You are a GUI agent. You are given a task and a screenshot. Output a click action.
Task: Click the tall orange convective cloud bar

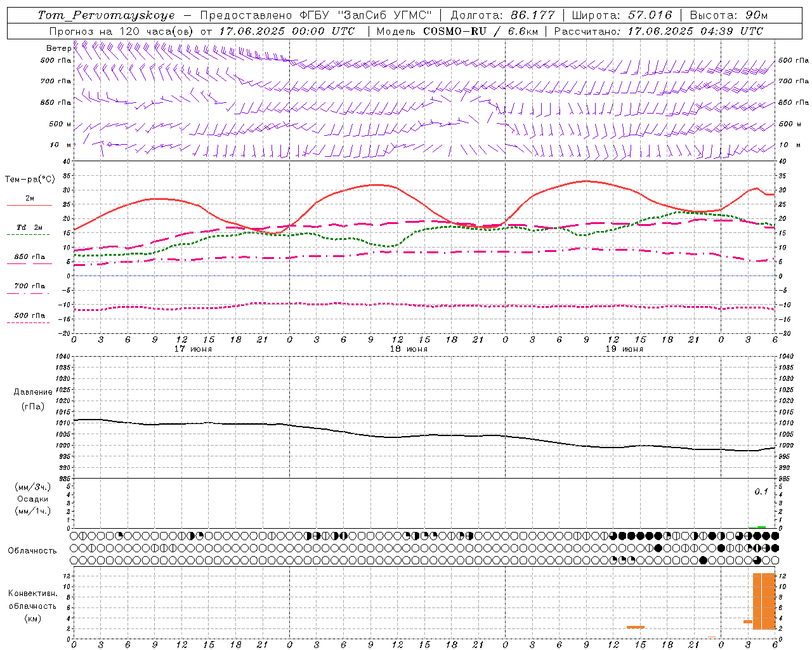(764, 600)
